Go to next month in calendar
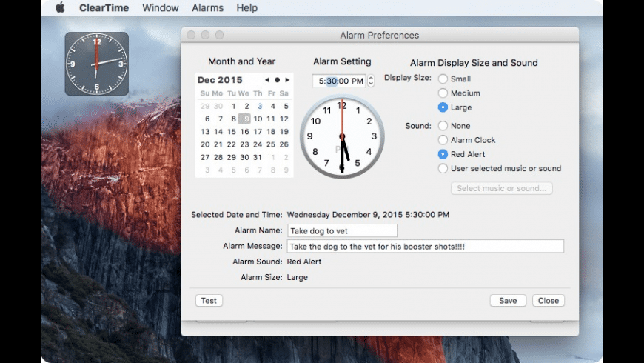Image resolution: width=644 pixels, height=363 pixels. tap(287, 80)
